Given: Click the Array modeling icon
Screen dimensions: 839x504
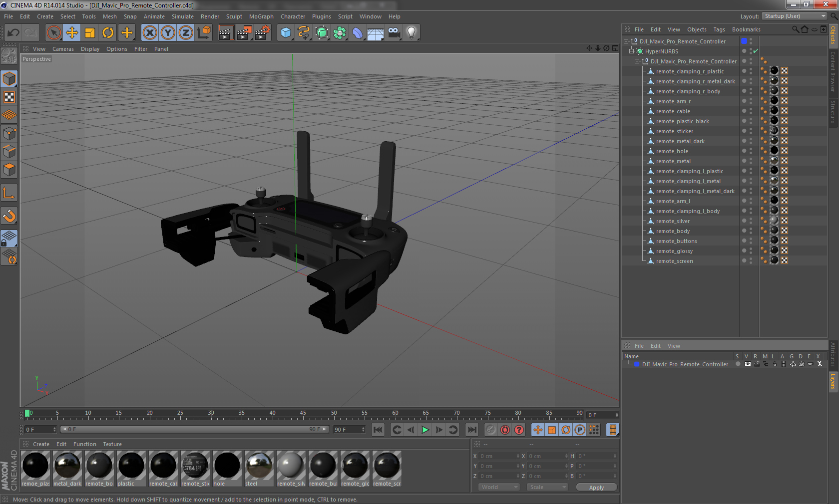Looking at the screenshot, I should [340, 33].
